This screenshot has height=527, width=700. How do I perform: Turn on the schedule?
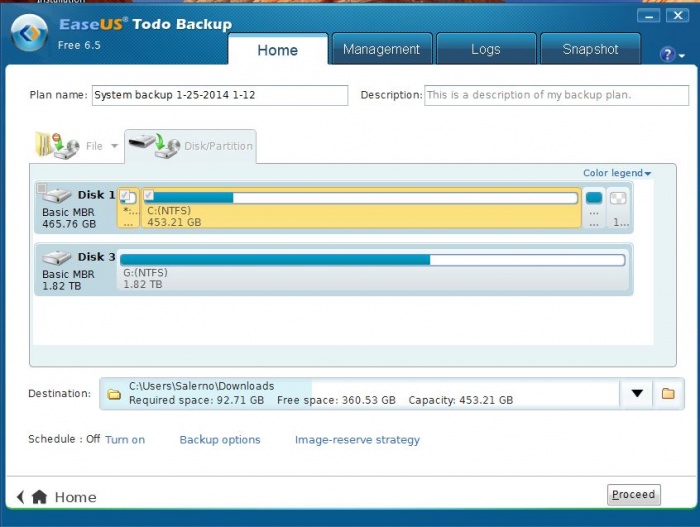click(125, 440)
